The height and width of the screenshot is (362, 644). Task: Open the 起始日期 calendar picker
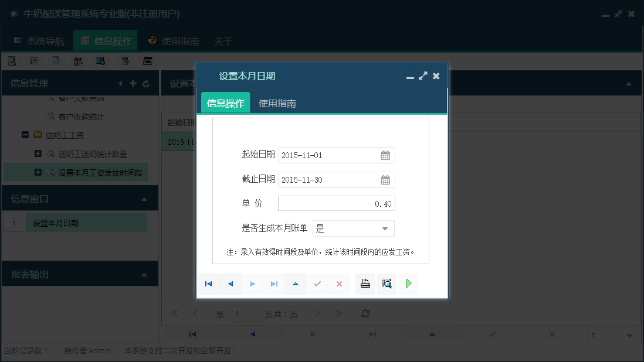click(x=386, y=155)
